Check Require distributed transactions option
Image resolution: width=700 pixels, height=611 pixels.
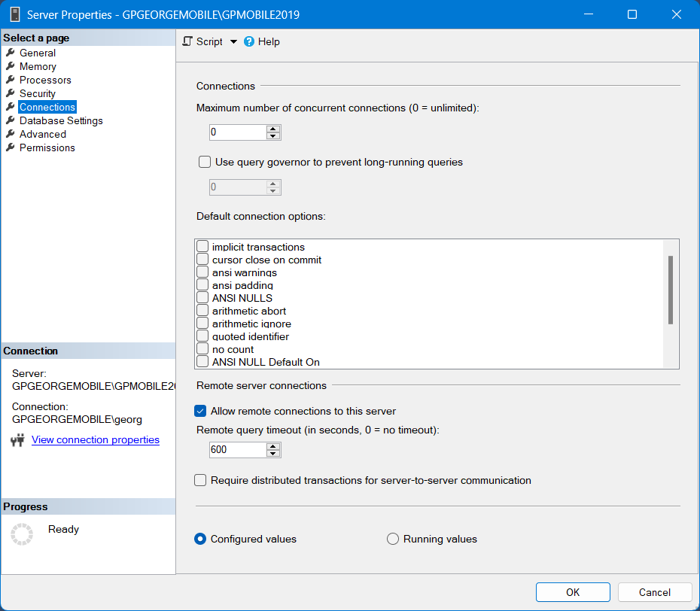coord(200,480)
